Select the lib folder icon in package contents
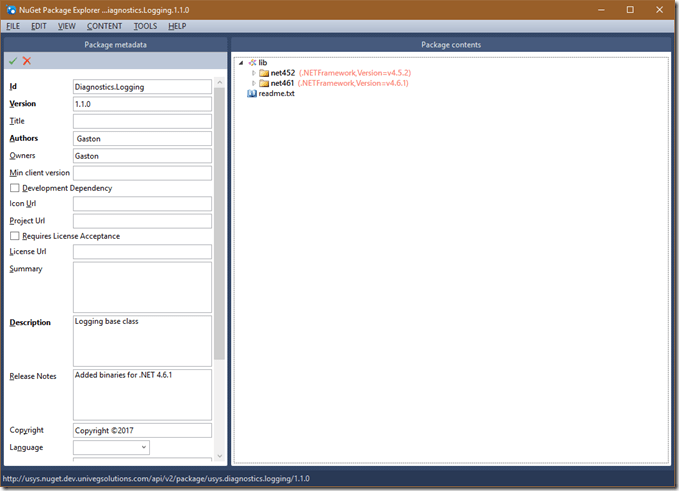 point(252,62)
